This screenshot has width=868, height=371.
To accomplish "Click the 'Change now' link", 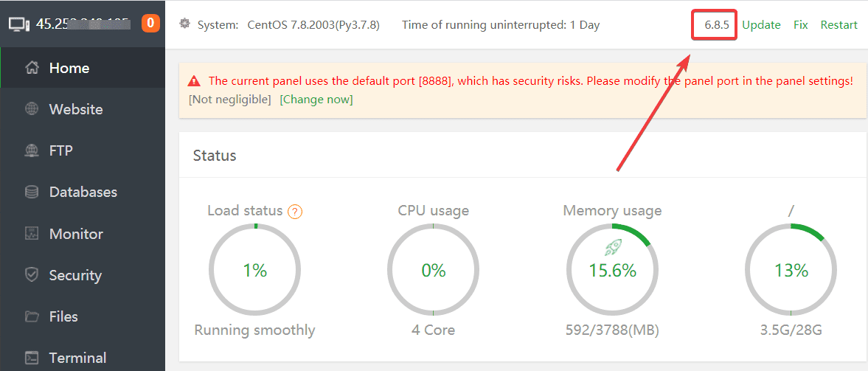I will [316, 99].
